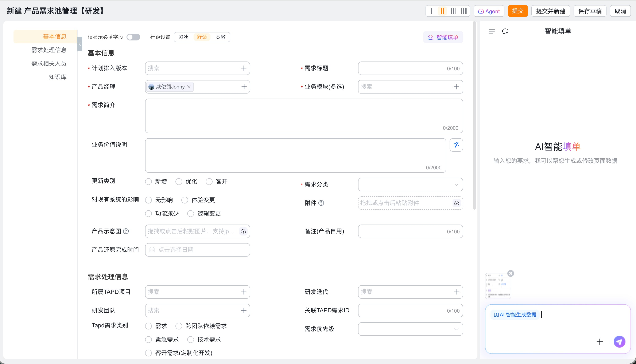Click the help icon next to 附件
This screenshot has height=364, width=636.
pos(321,203)
